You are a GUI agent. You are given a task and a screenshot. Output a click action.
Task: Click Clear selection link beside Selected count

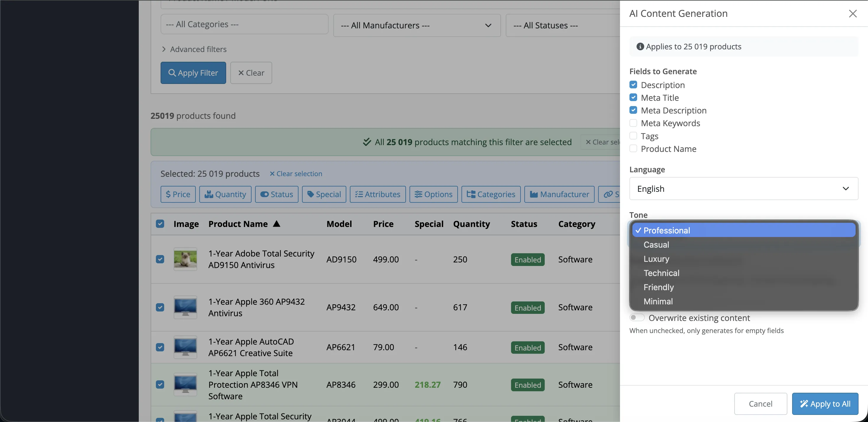(296, 174)
